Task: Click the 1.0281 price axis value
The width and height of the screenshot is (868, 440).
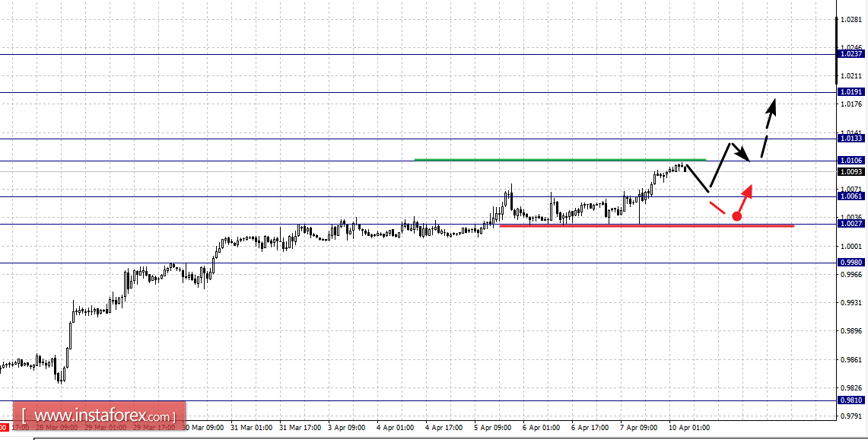Action: pos(851,20)
